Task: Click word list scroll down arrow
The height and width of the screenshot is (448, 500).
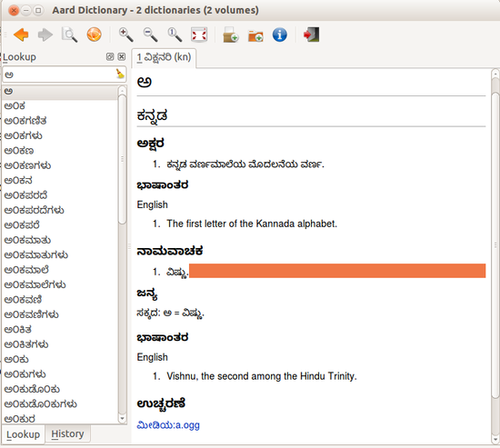Action: pos(122,418)
